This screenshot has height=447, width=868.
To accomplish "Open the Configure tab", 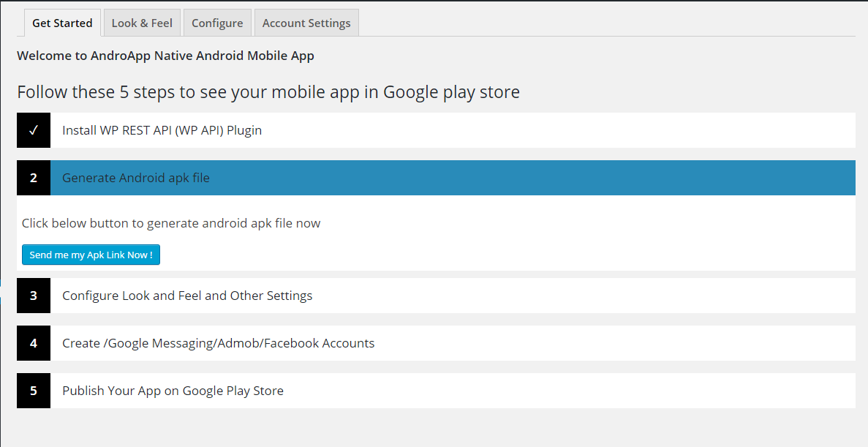I will (x=217, y=23).
